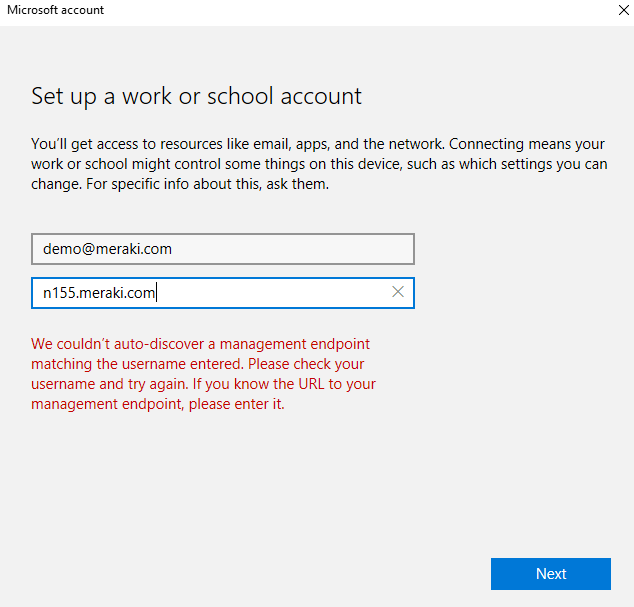
Task: Clear the n155.meraki.com server field
Action: 398,292
